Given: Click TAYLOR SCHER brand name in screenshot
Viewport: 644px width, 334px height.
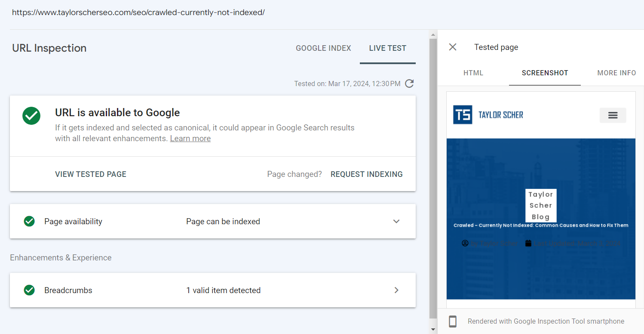Looking at the screenshot, I should click(501, 115).
